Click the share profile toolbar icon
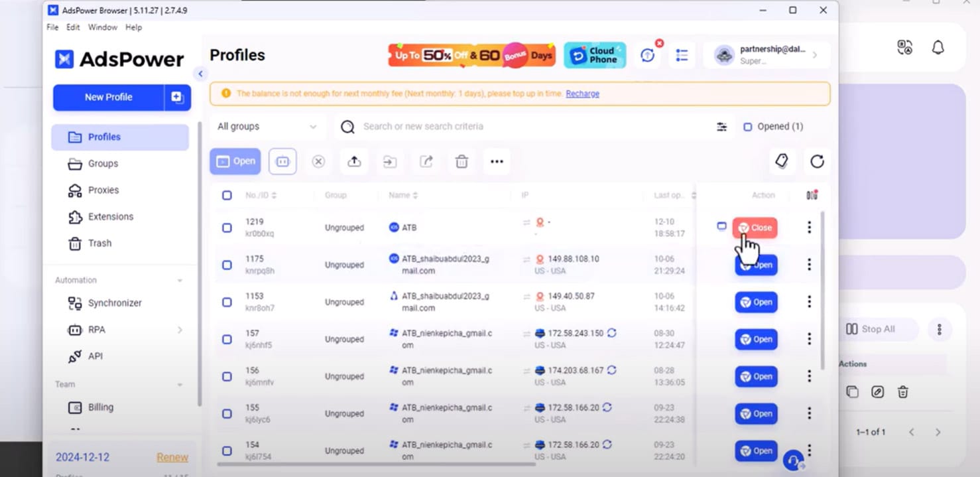Screen dimensions: 980x477 tap(426, 161)
